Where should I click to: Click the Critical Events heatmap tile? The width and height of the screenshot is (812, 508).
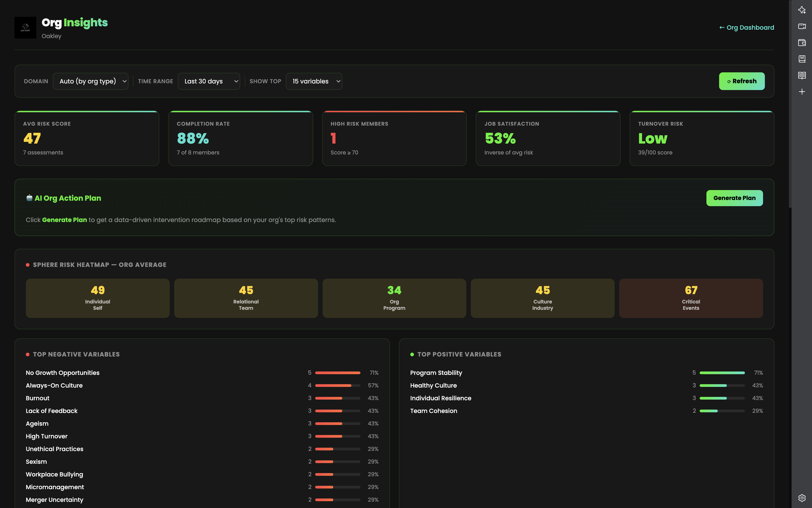click(x=691, y=298)
